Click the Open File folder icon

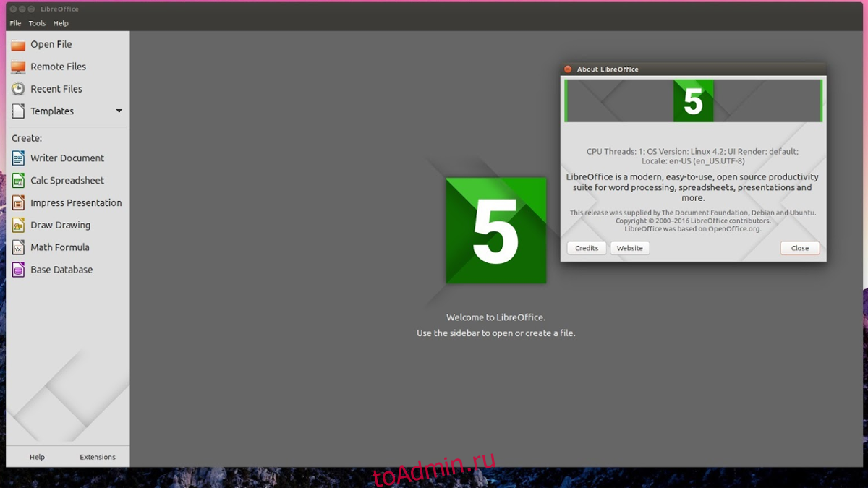(x=18, y=45)
